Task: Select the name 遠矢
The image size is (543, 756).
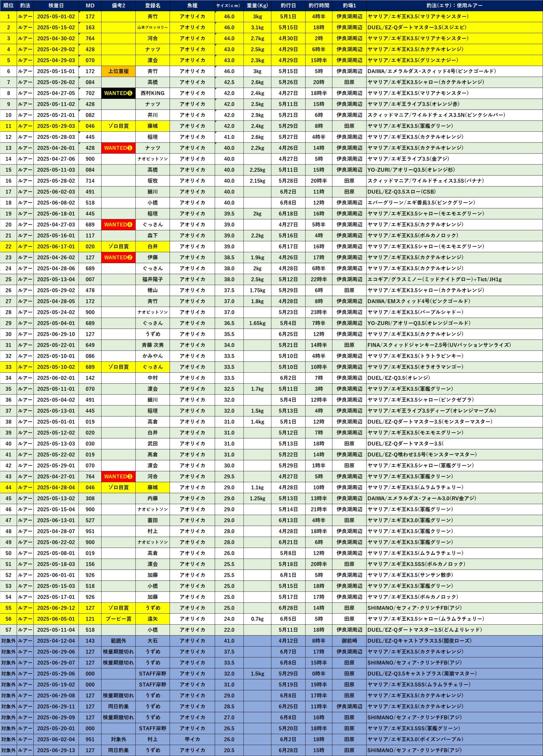Action: point(153,619)
